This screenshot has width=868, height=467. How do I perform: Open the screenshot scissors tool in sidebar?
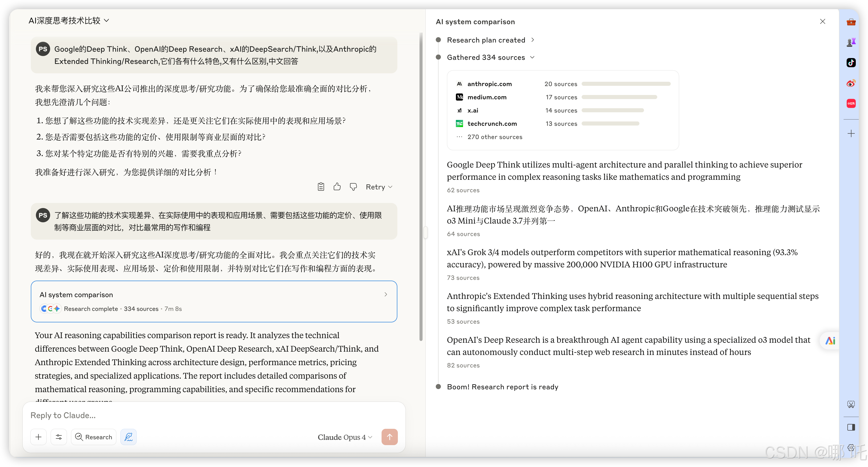coord(851,404)
